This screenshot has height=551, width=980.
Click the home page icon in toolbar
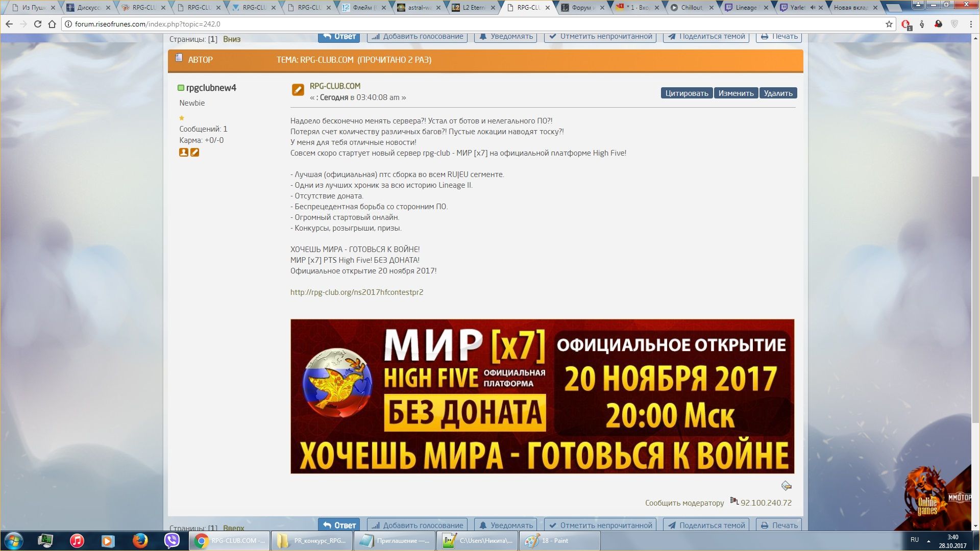(52, 24)
